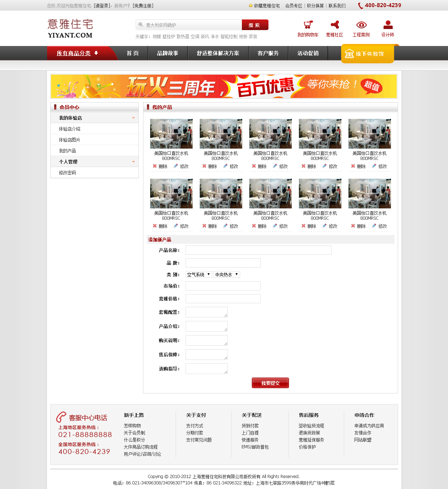The height and width of the screenshot is (489, 448).
Task: Open the shopping cart icon
Action: (x=308, y=25)
